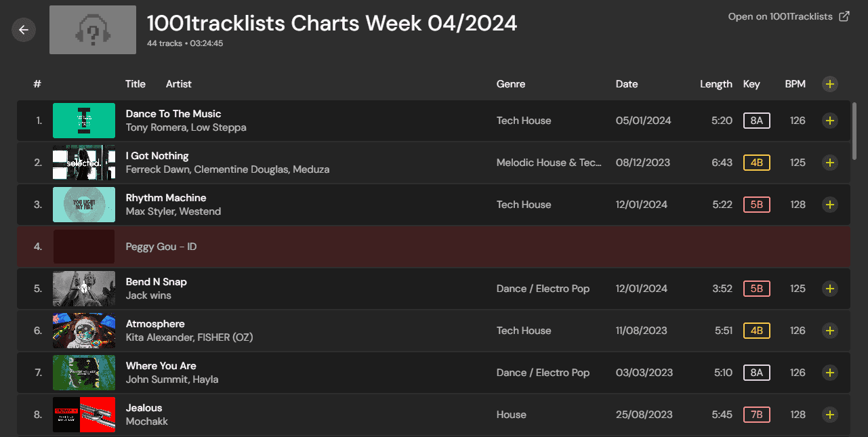Click the 8A key badge on "Dance To The Music"

(x=756, y=121)
